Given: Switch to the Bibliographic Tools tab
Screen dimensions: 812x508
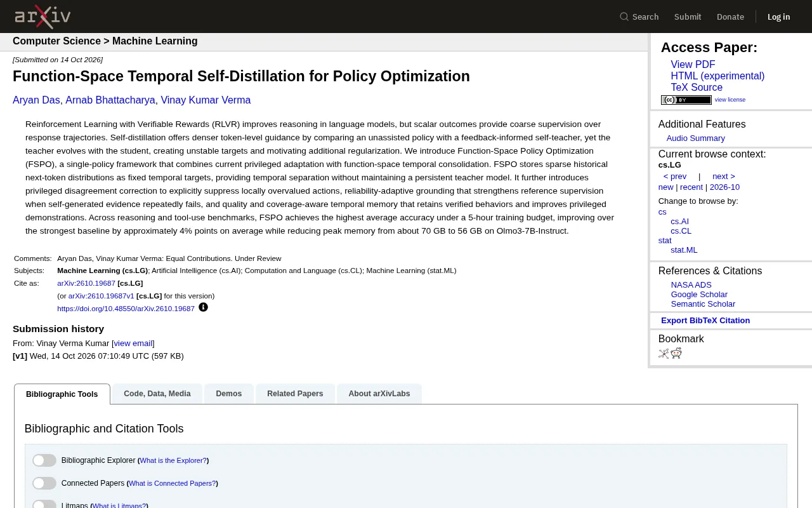Looking at the screenshot, I should (62, 394).
